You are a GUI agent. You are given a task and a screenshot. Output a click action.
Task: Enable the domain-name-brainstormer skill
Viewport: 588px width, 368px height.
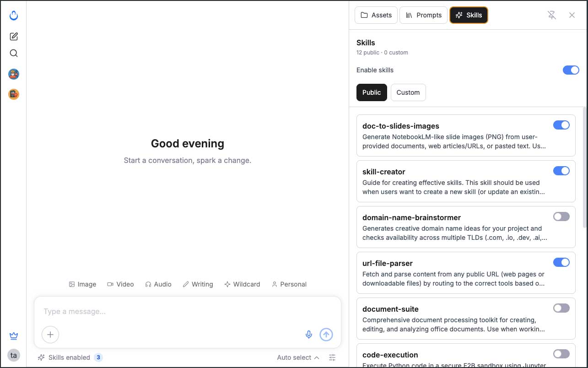pyautogui.click(x=561, y=216)
